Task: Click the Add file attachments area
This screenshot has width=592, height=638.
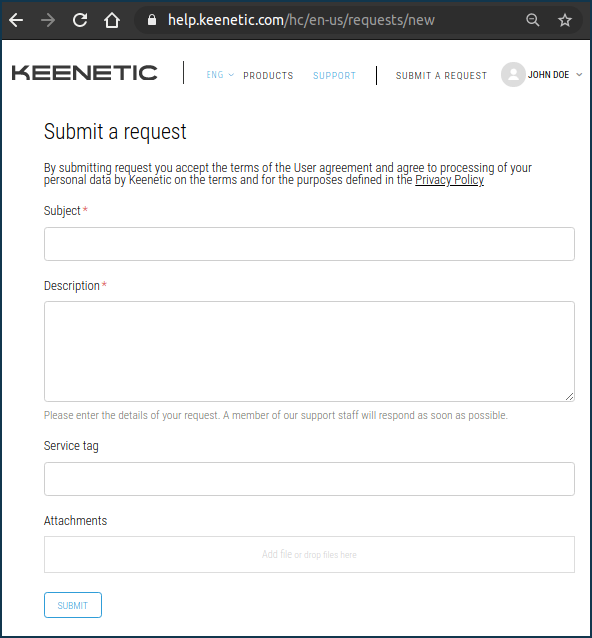Action: point(309,555)
